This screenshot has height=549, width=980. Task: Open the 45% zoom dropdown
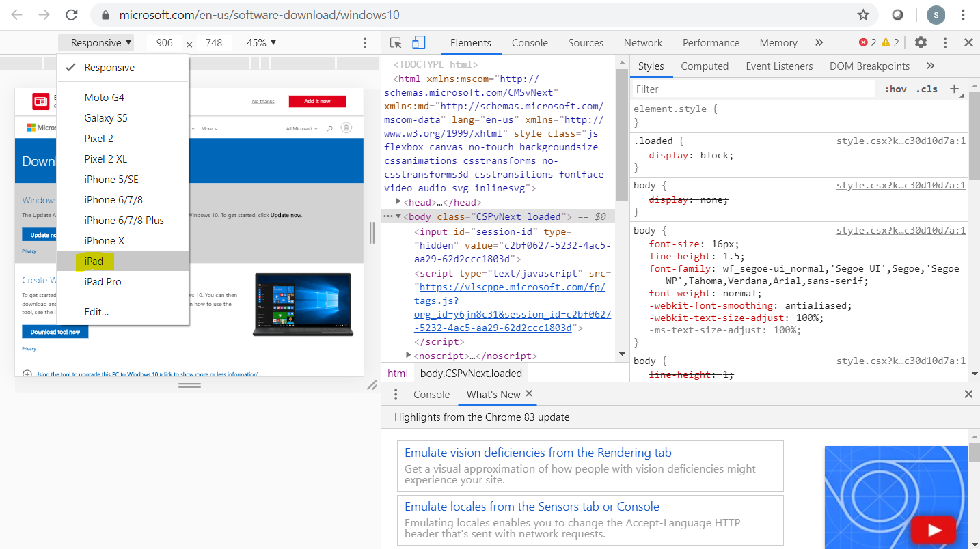(x=262, y=43)
